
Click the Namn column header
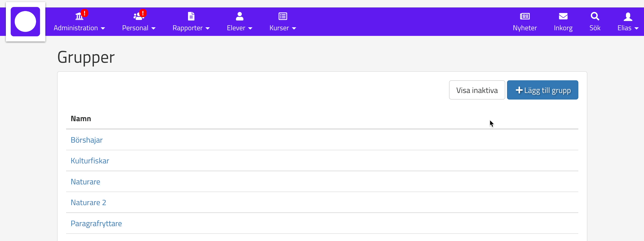81,118
